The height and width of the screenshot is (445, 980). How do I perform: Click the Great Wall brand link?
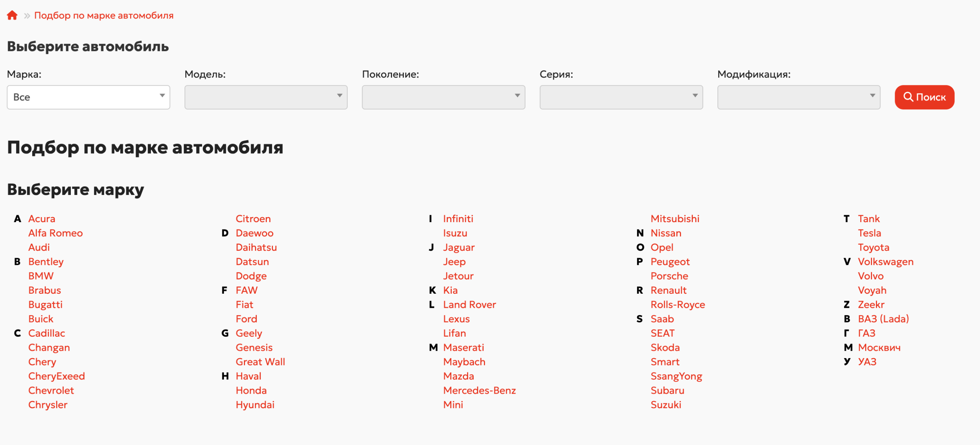260,362
